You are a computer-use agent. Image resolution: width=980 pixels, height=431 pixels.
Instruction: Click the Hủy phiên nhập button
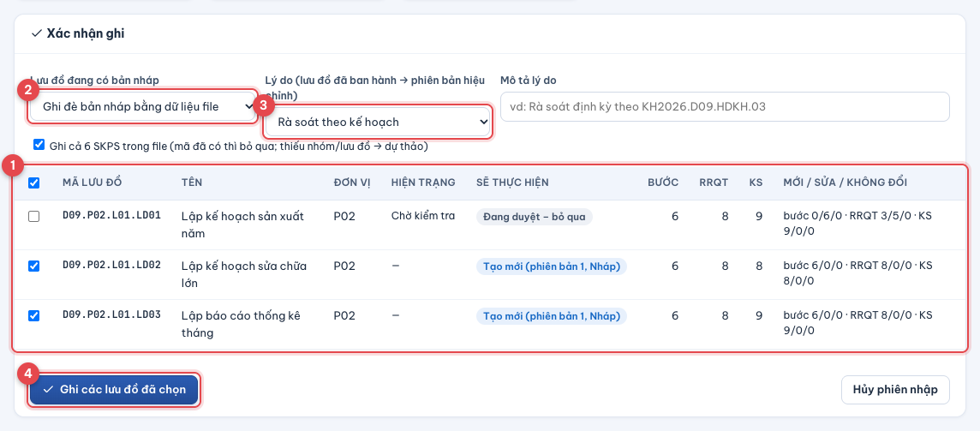(x=895, y=391)
